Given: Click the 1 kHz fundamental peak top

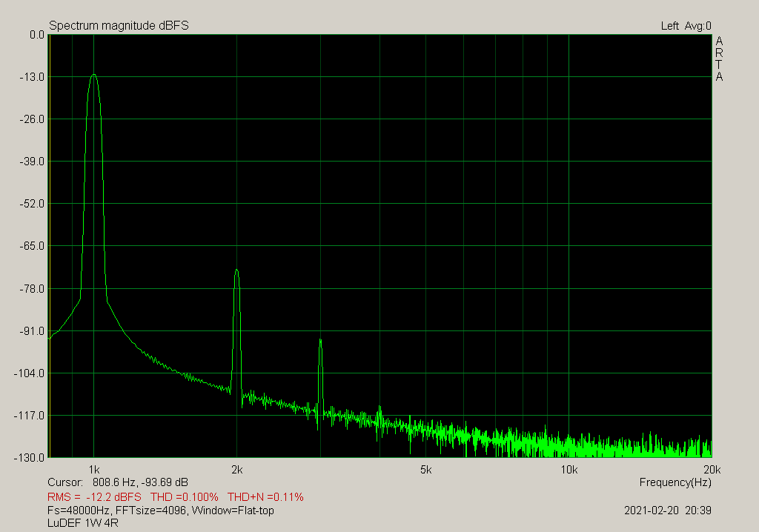Looking at the screenshot, I should [94, 75].
